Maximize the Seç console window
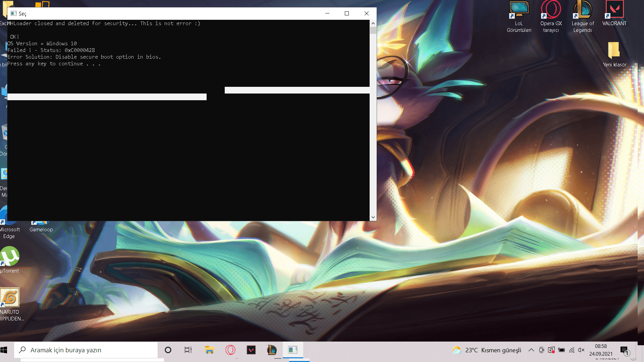 pos(347,13)
